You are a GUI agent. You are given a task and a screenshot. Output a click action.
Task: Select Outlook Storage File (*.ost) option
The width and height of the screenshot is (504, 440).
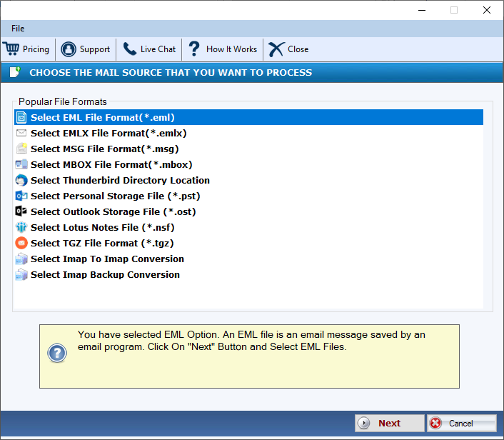point(114,212)
